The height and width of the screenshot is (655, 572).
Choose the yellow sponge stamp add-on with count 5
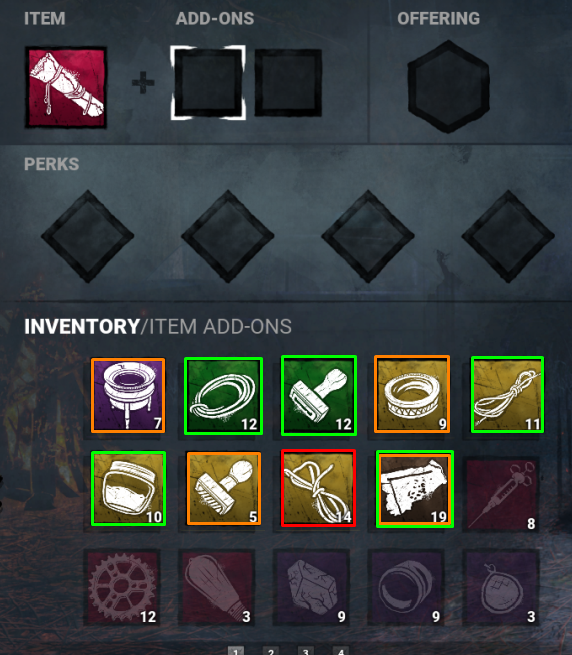(x=224, y=488)
